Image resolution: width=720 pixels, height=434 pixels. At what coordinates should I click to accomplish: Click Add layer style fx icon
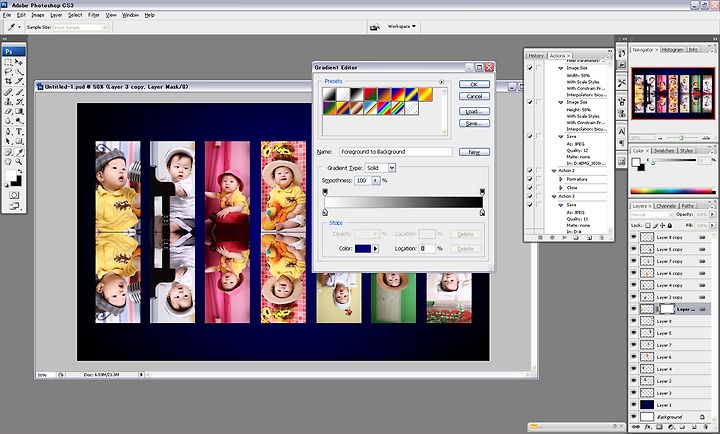coord(647,427)
